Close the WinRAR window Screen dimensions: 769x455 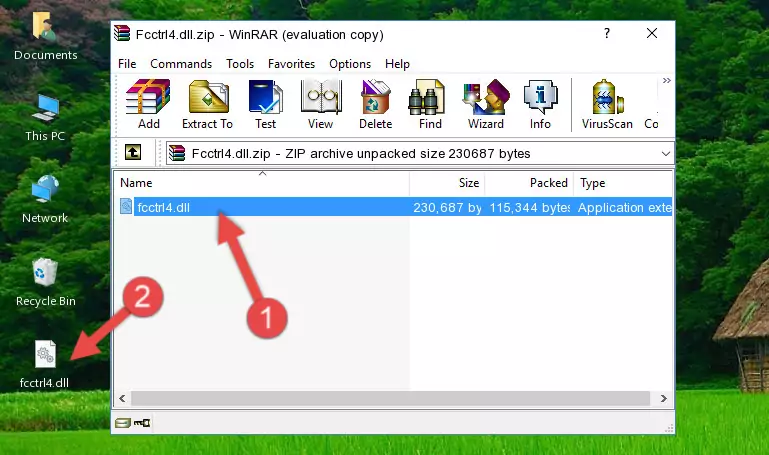652,33
